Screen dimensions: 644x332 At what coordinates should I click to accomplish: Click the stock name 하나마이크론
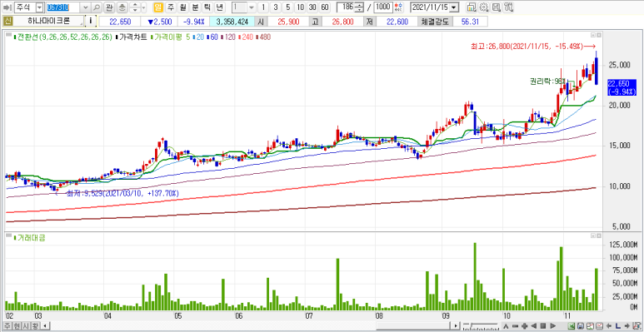(49, 22)
